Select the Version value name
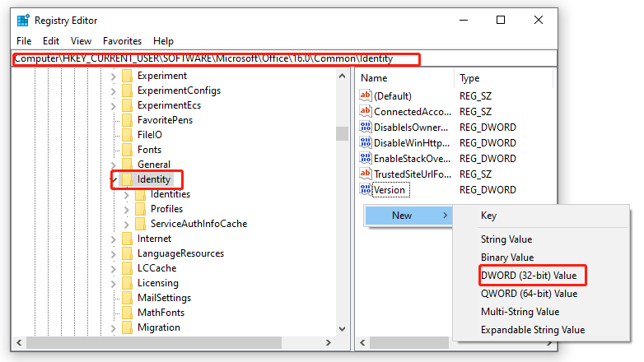Image resolution: width=644 pixels, height=362 pixels. (390, 190)
